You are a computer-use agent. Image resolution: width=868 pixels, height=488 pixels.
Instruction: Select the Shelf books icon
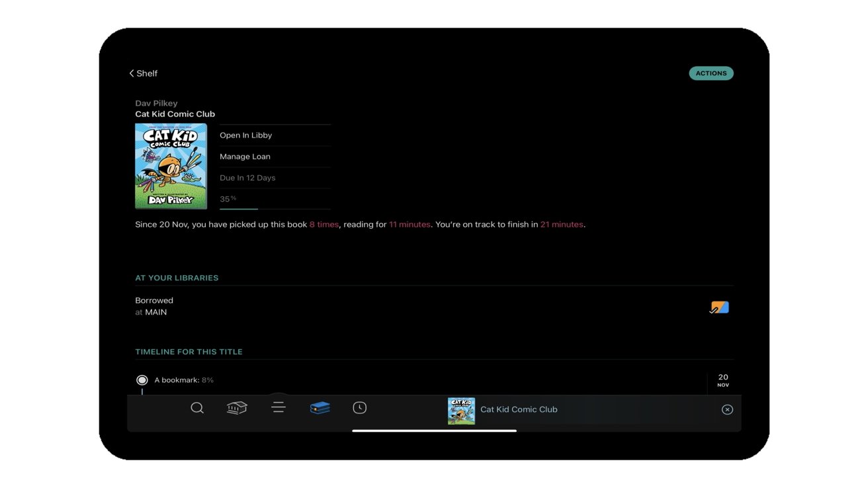pyautogui.click(x=320, y=407)
